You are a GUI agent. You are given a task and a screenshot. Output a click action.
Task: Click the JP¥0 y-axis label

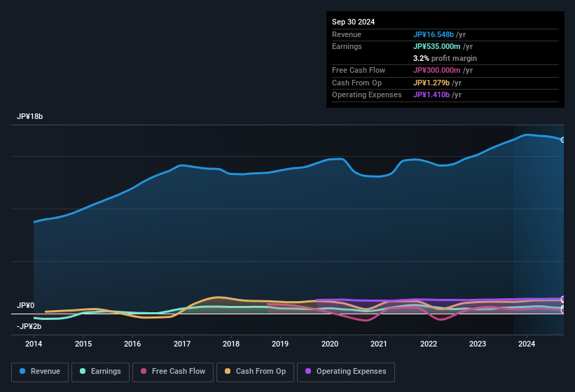[25, 305]
